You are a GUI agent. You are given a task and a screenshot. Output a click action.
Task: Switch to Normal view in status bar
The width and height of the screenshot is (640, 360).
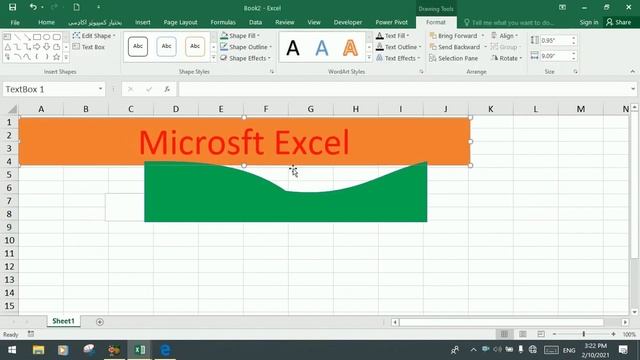coord(504,334)
